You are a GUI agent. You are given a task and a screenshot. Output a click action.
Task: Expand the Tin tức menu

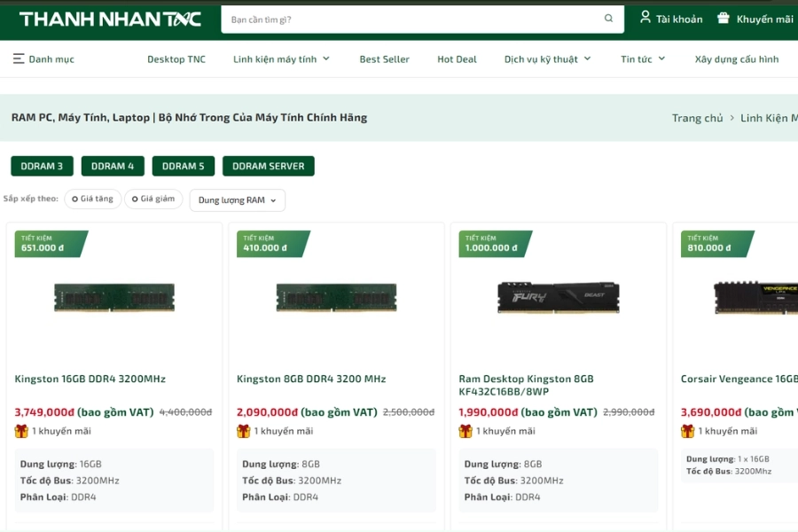[x=643, y=59]
